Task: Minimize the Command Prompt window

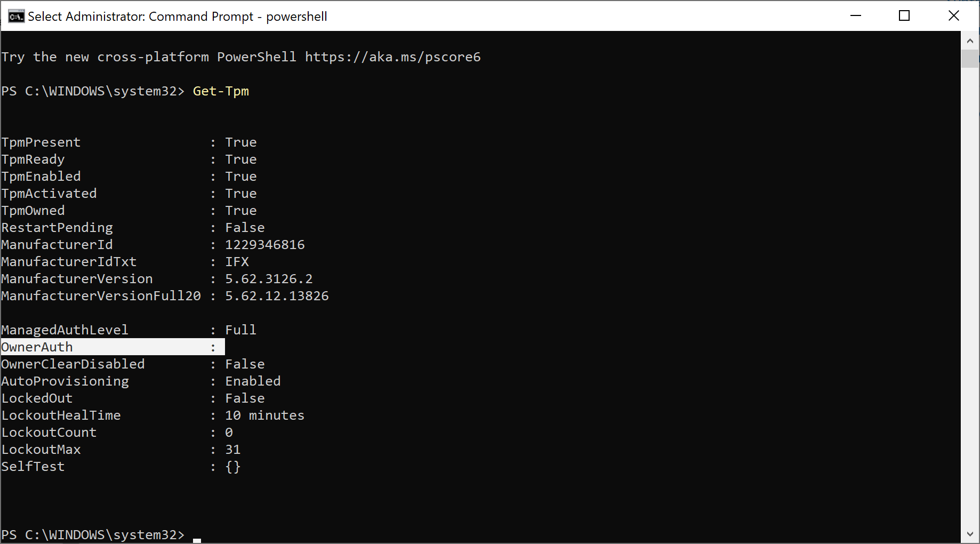Action: (856, 16)
